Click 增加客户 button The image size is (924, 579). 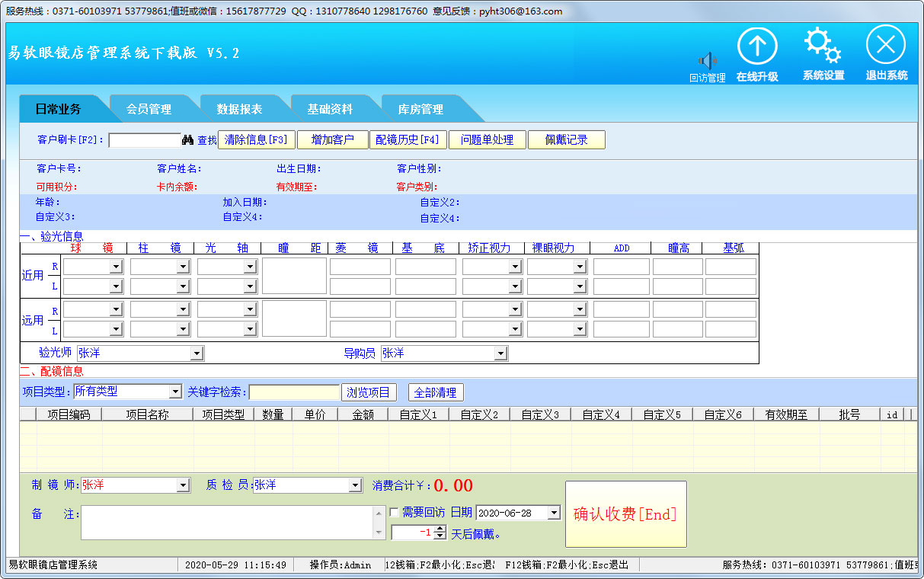[333, 140]
